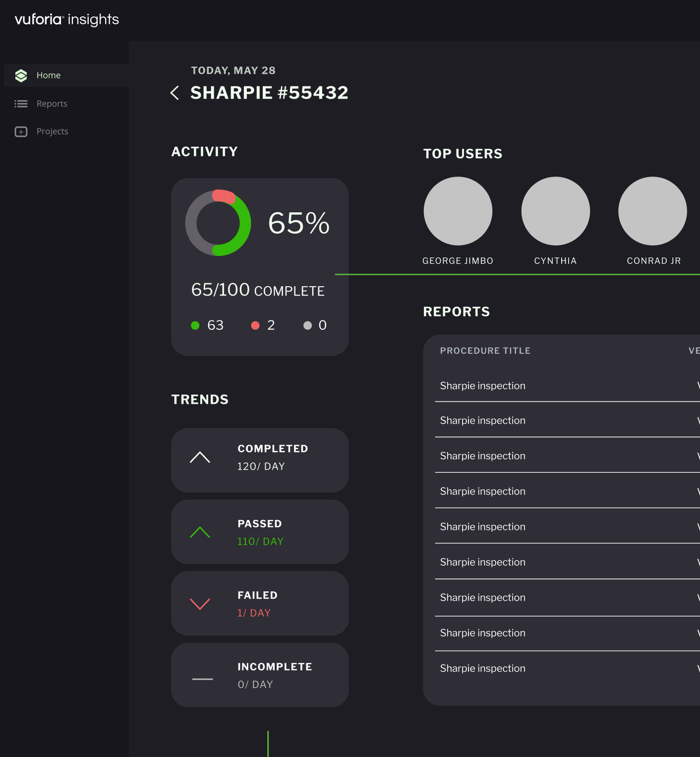Click the 65% percentage value

tap(299, 223)
